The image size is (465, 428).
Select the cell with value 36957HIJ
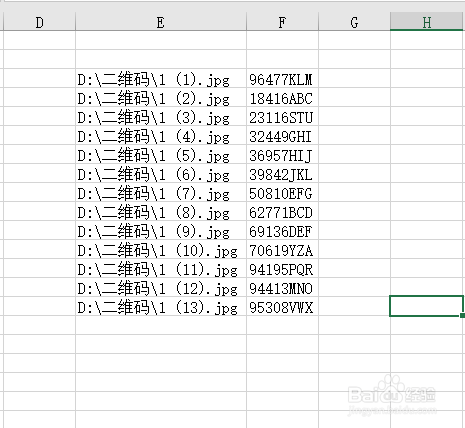[x=282, y=154]
